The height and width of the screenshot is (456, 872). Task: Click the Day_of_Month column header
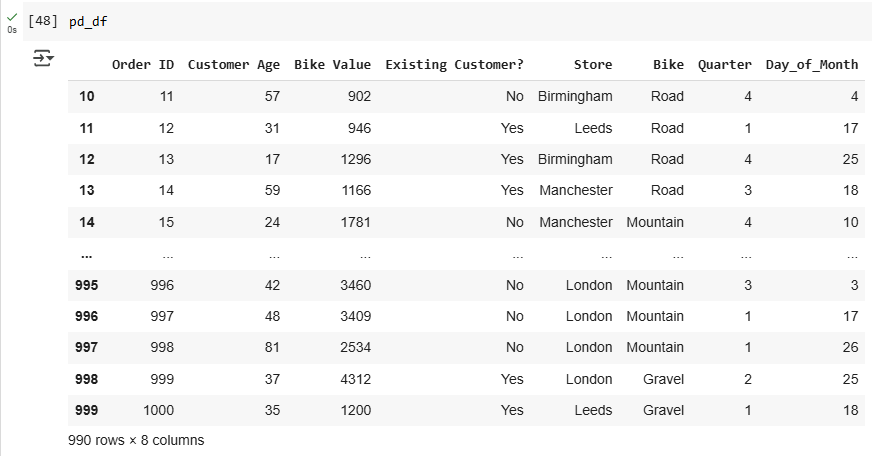(x=812, y=65)
